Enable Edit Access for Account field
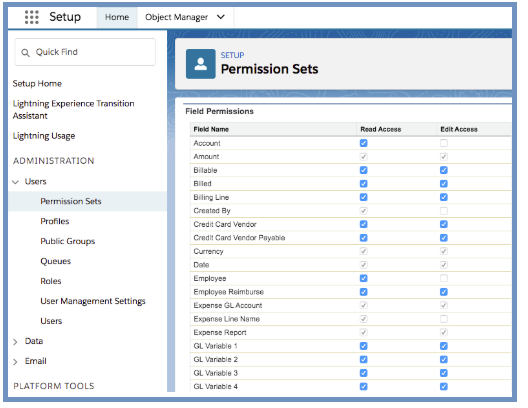The image size is (528, 408). tap(443, 143)
